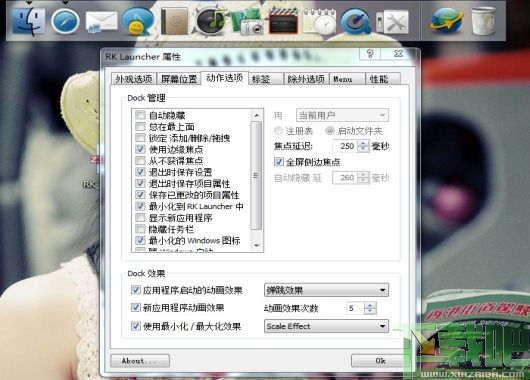Toggle 保存已更改的项目属性 checkbox
Viewport: 530px width, 380px height.
pos(140,194)
